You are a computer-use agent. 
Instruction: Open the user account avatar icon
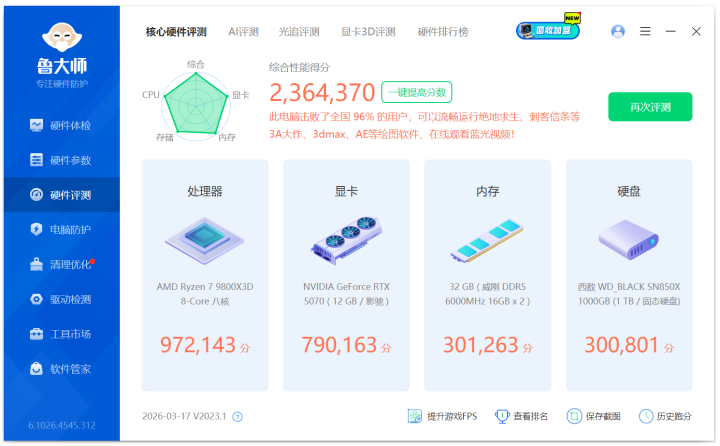tap(618, 31)
